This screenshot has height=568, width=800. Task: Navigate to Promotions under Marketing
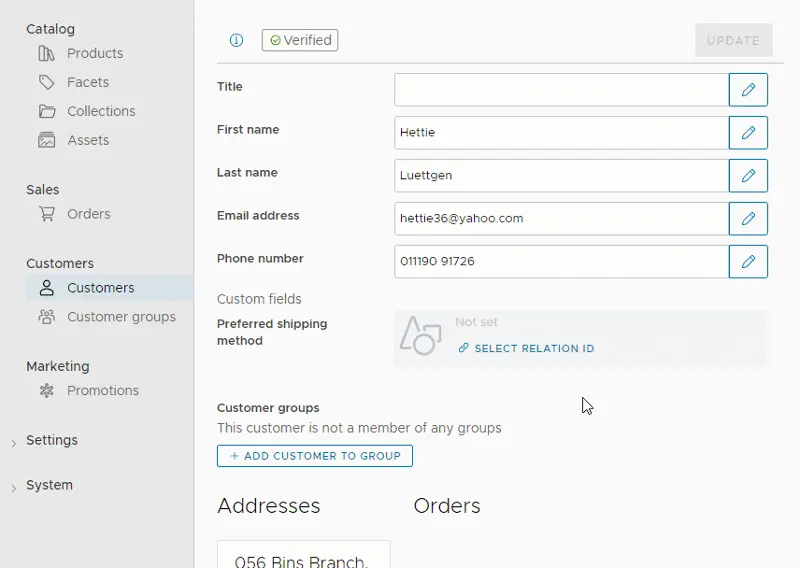pyautogui.click(x=102, y=391)
